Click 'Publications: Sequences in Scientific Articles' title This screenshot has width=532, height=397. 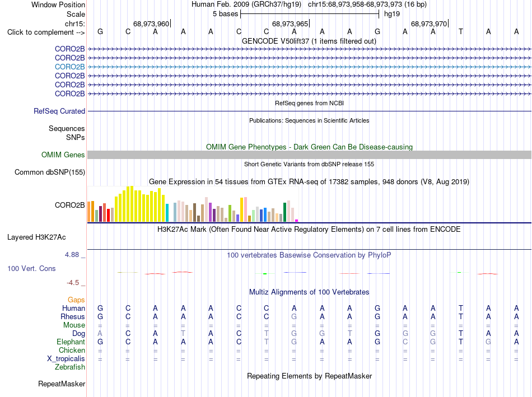[x=309, y=120]
